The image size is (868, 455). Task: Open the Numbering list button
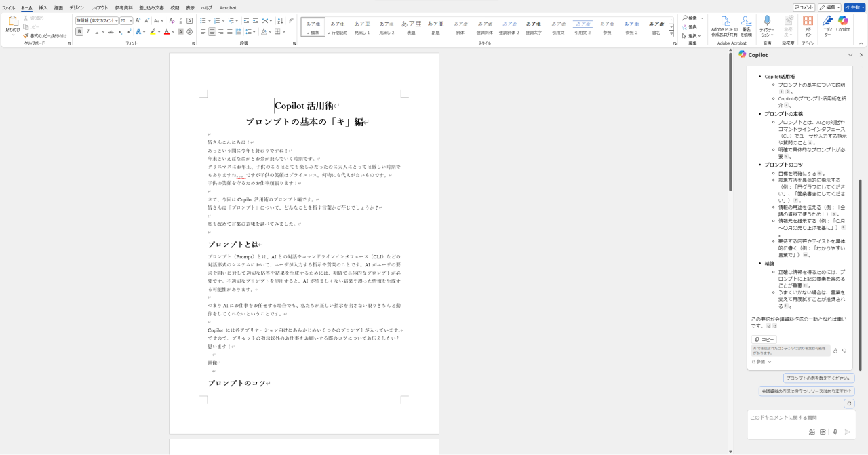click(218, 21)
